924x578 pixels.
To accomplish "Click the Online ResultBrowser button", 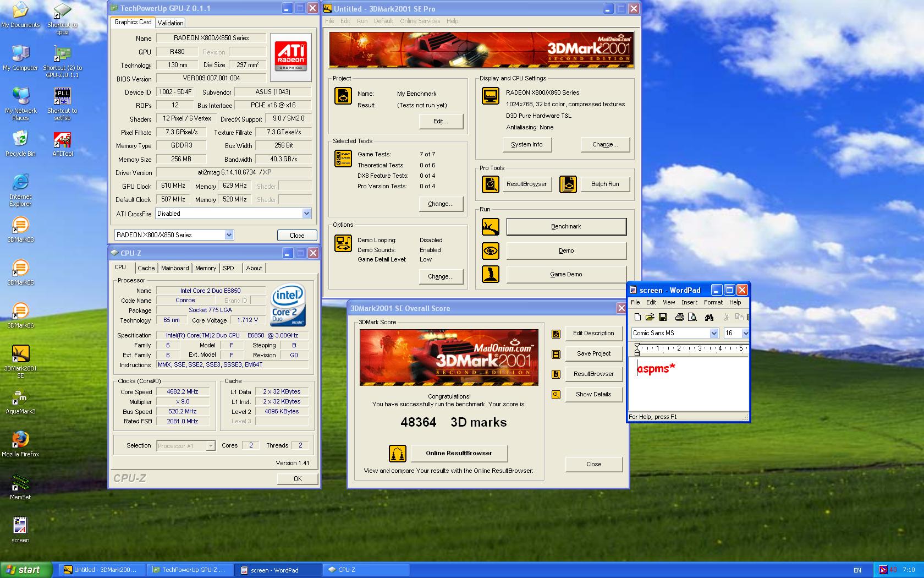I will click(x=459, y=453).
